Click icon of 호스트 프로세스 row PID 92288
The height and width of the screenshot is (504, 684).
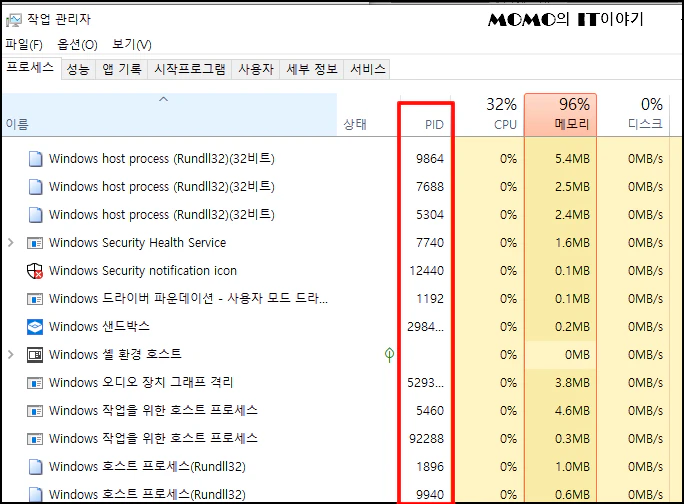[35, 439]
